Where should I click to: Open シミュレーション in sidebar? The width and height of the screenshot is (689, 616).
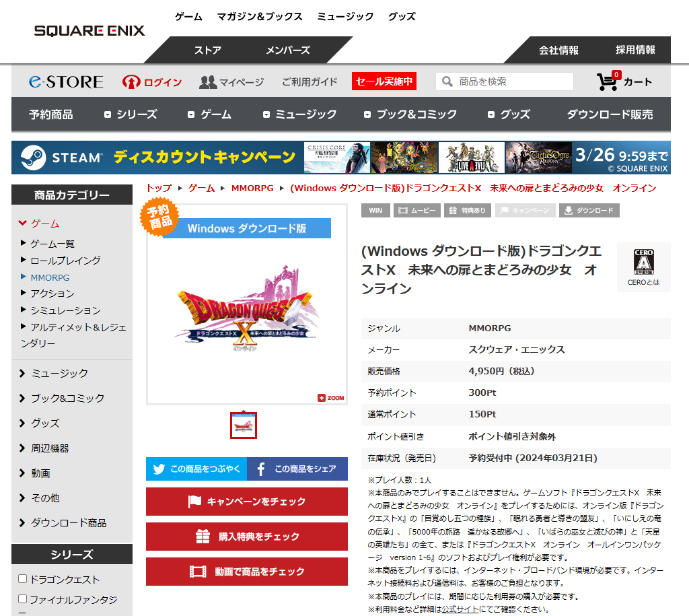pos(65,310)
